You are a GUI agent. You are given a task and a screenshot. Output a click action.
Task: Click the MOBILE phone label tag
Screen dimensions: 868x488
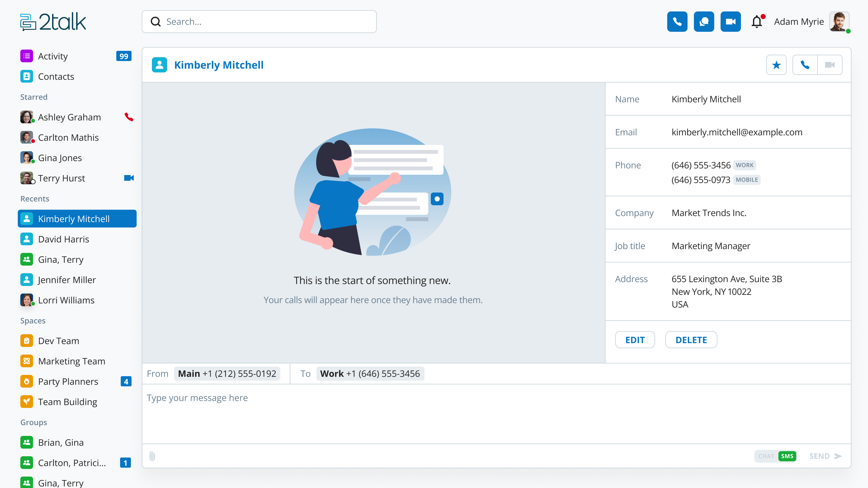coord(747,180)
